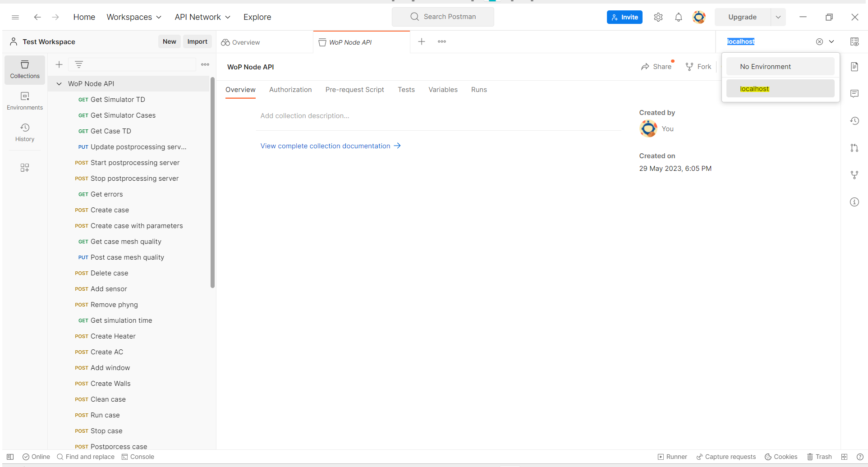868x467 pixels.
Task: Open the Console from status bar
Action: [138, 457]
